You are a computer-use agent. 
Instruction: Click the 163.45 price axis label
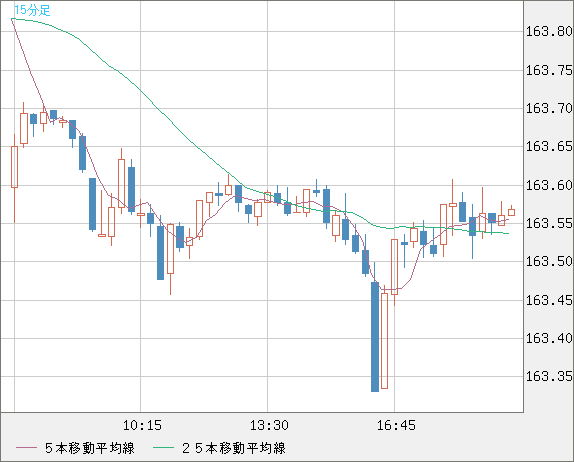click(549, 300)
